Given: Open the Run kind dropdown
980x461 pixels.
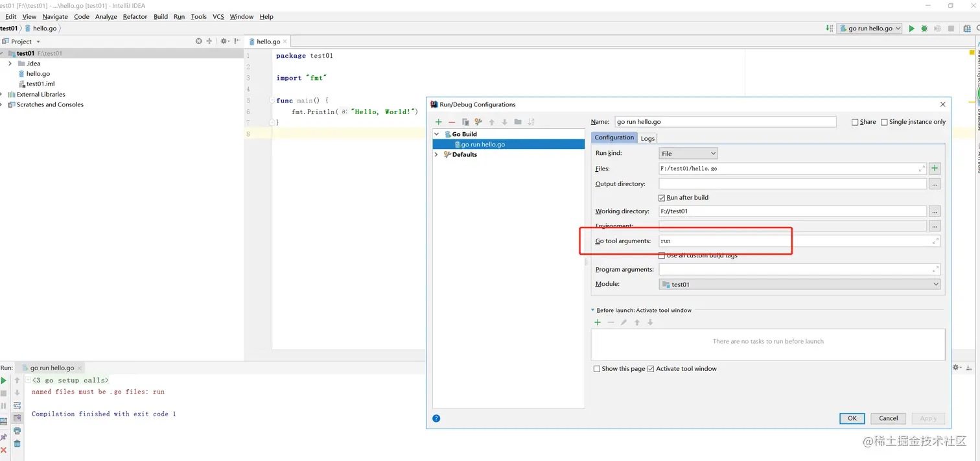Looking at the screenshot, I should tap(688, 154).
